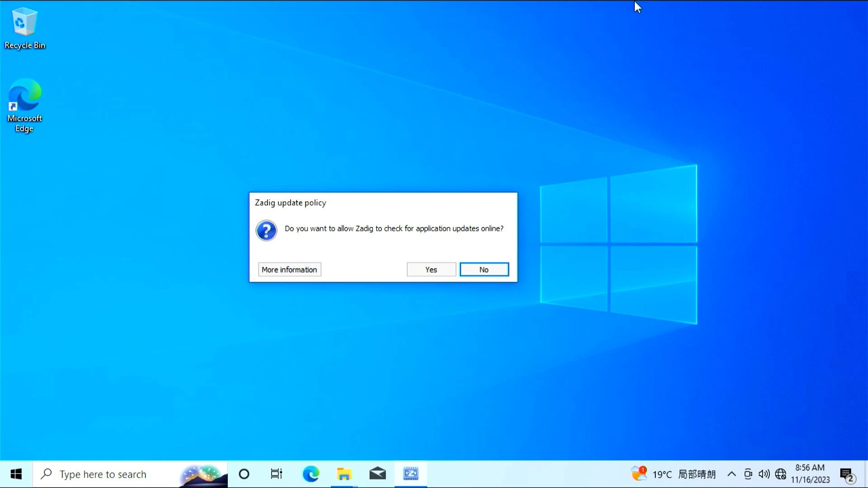
Task: Click the question mark icon in dialog
Action: point(266,230)
